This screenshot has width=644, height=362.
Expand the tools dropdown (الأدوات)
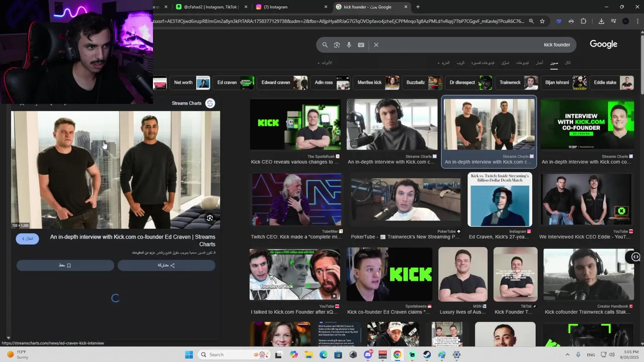325,63
